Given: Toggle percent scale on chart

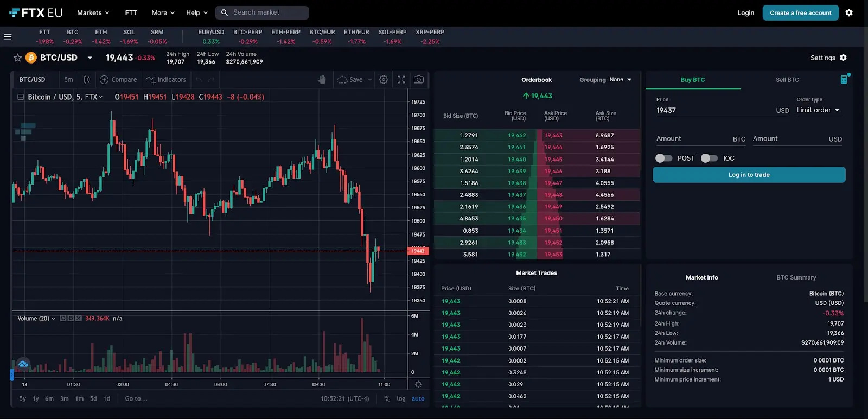Looking at the screenshot, I should pos(387,398).
